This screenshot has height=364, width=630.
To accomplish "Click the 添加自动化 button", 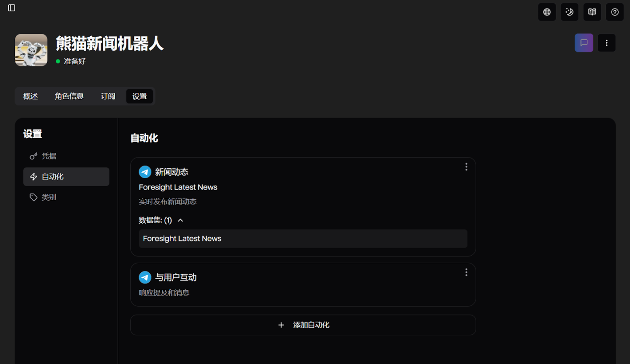I will point(303,325).
